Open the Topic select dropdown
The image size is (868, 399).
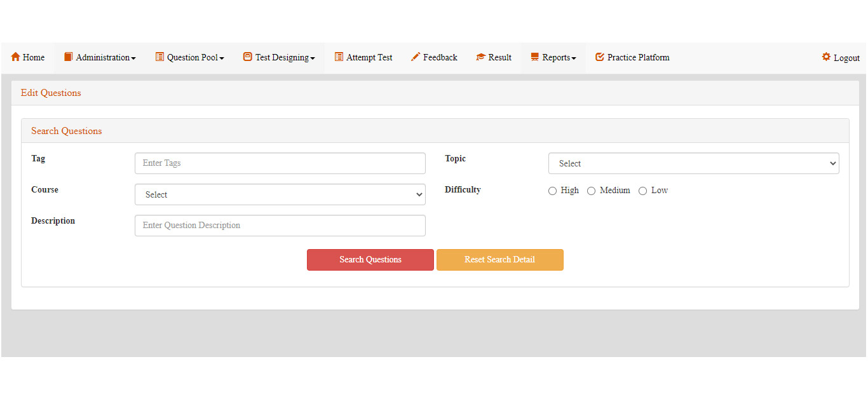[x=693, y=163]
